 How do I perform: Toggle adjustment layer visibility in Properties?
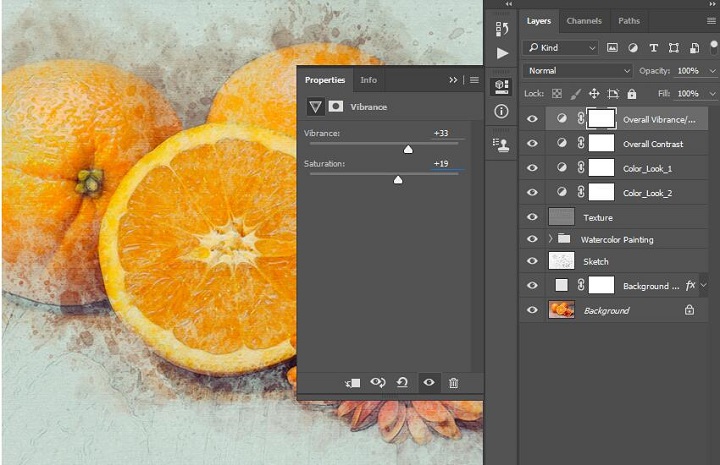click(429, 382)
